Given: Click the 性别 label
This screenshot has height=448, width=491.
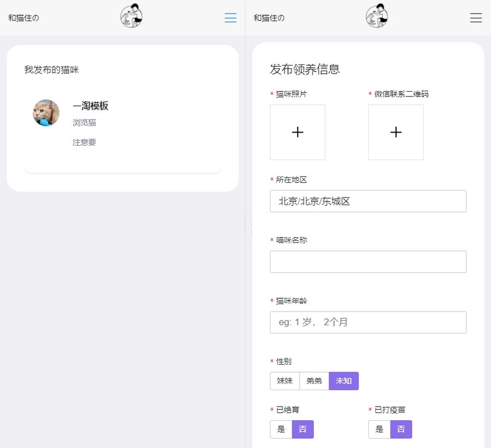Looking at the screenshot, I should point(284,361).
